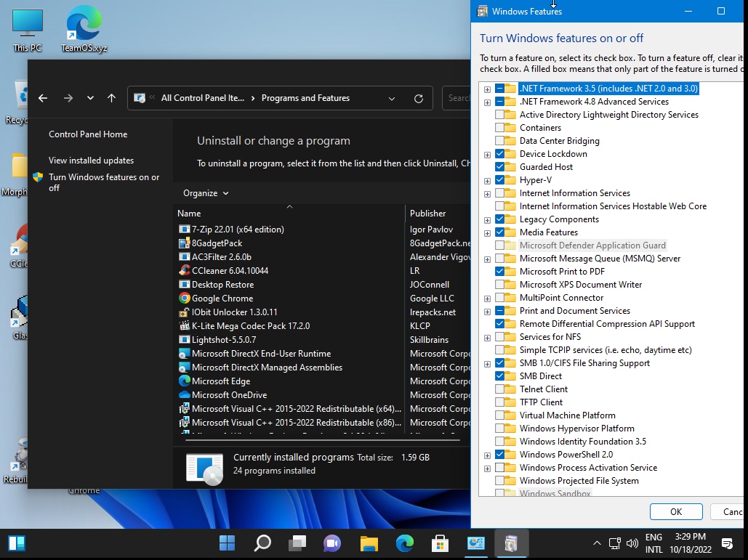Uncheck the Hyper-V feature checkbox
Viewport: 748px width, 560px height.
500,180
